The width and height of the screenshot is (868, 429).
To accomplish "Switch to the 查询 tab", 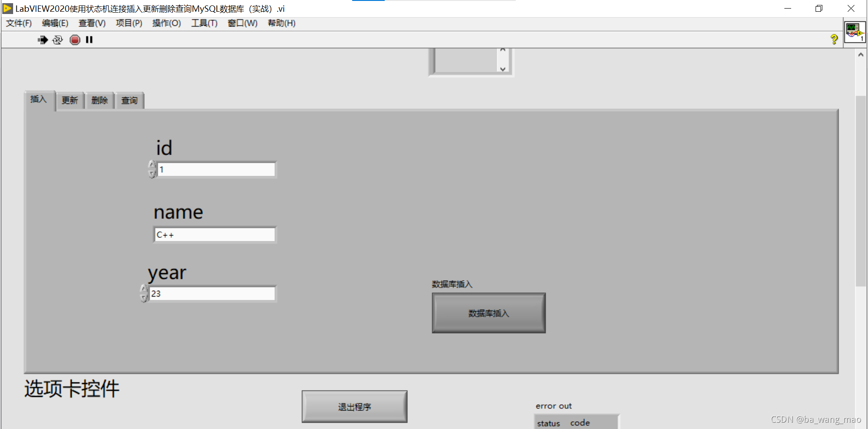I will pyautogui.click(x=129, y=100).
